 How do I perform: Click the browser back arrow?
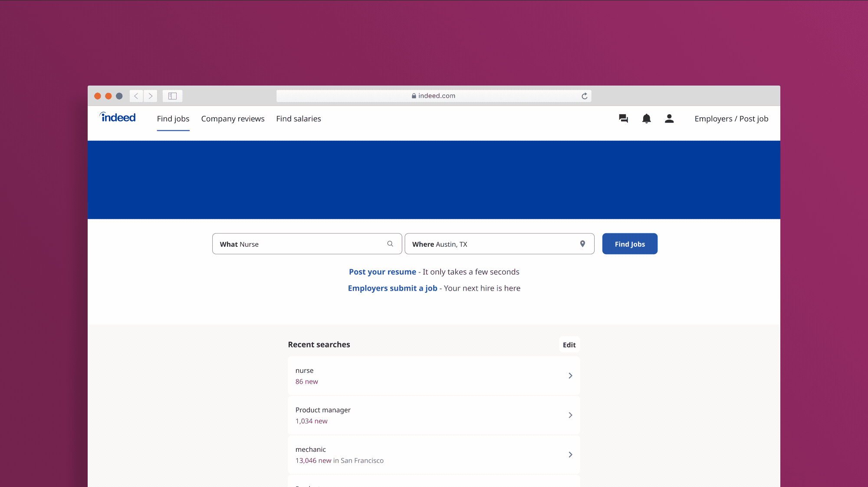pyautogui.click(x=136, y=96)
